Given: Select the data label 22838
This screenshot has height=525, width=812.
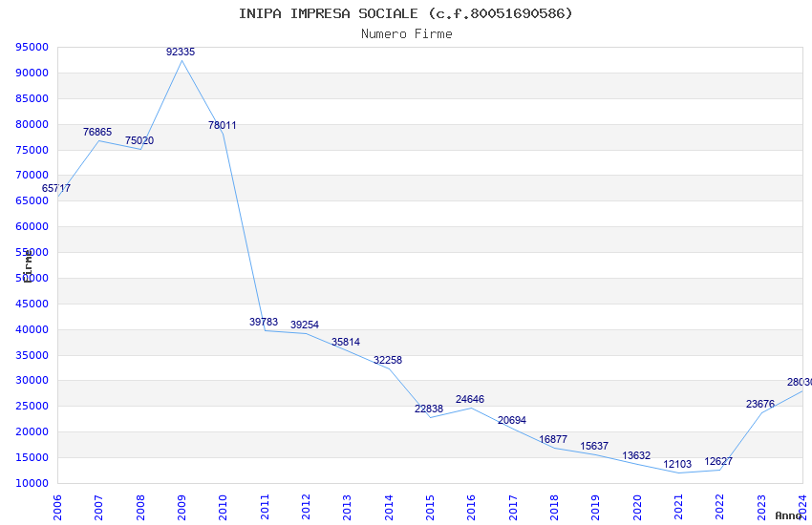Looking at the screenshot, I should [x=429, y=409].
